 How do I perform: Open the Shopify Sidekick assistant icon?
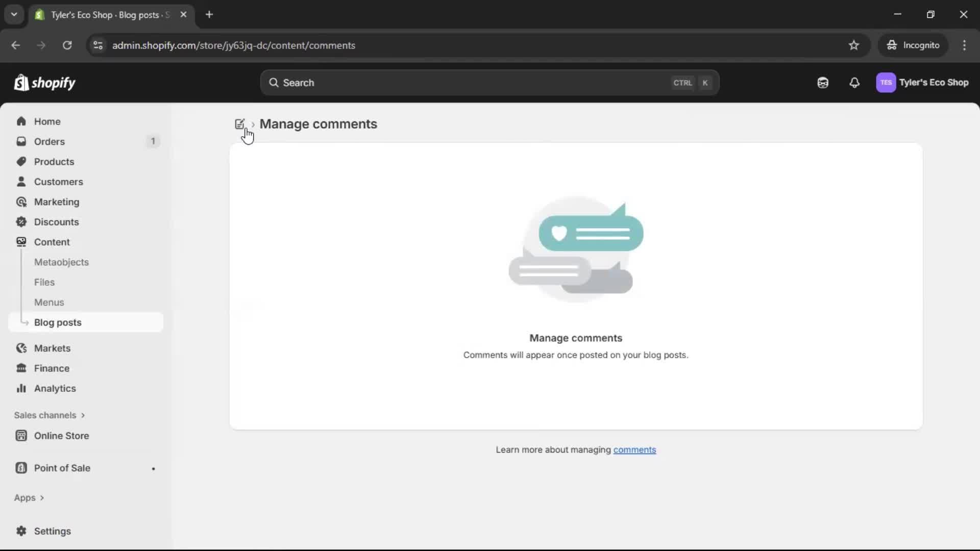(822, 83)
